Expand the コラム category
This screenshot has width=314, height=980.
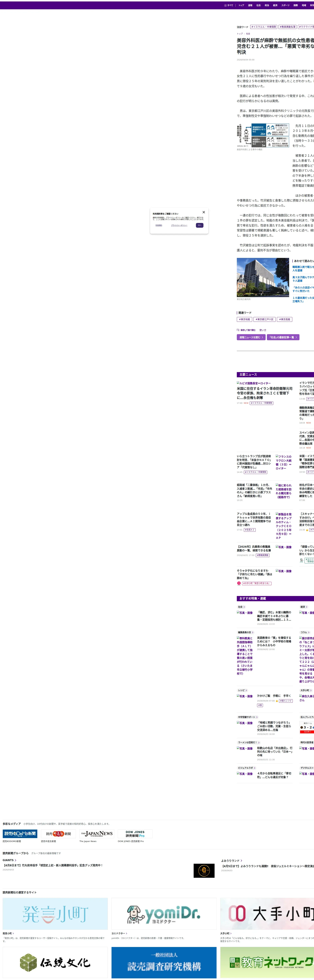(x=305, y=632)
